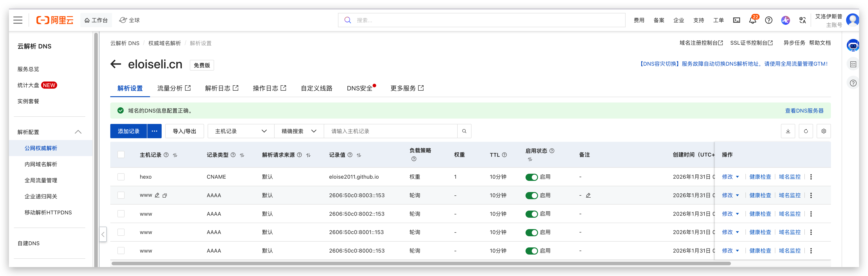
Task: Switch to the DNS安全 tab
Action: [x=359, y=88]
